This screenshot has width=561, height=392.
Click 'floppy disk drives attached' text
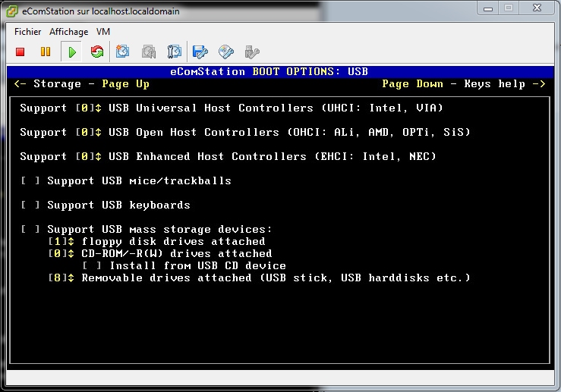coord(174,242)
